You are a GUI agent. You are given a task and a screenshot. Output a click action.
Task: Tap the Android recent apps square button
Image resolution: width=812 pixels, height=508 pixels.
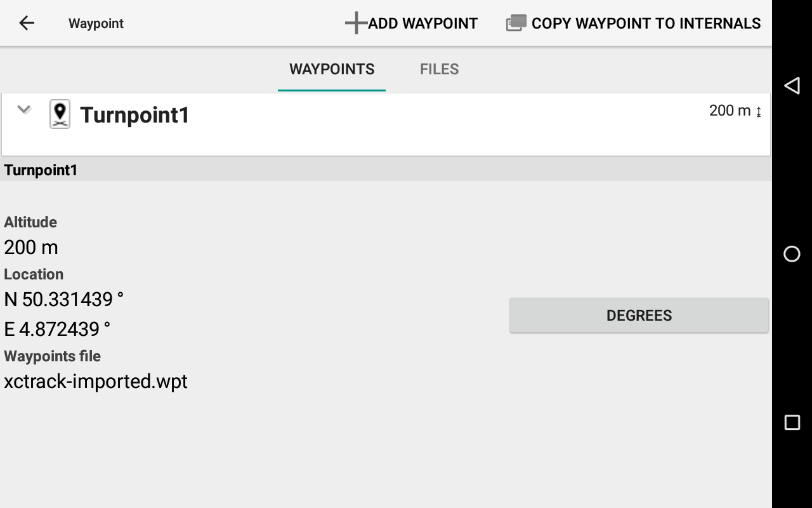click(x=792, y=422)
